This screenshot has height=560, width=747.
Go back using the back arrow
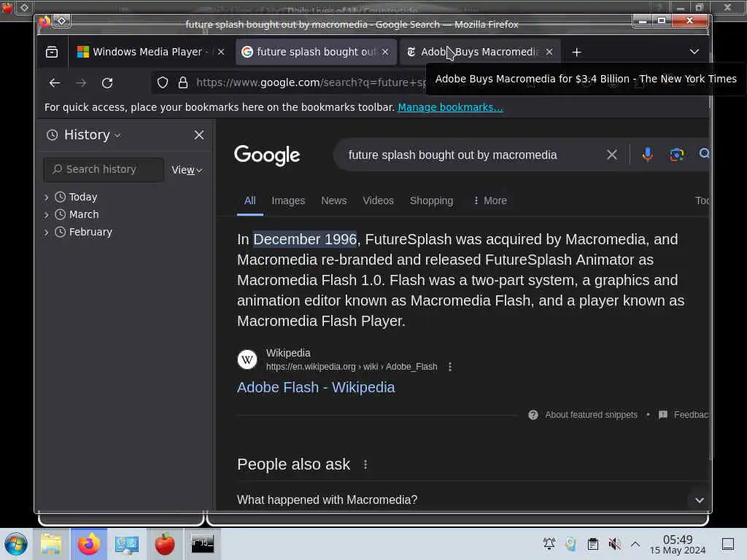coord(54,83)
